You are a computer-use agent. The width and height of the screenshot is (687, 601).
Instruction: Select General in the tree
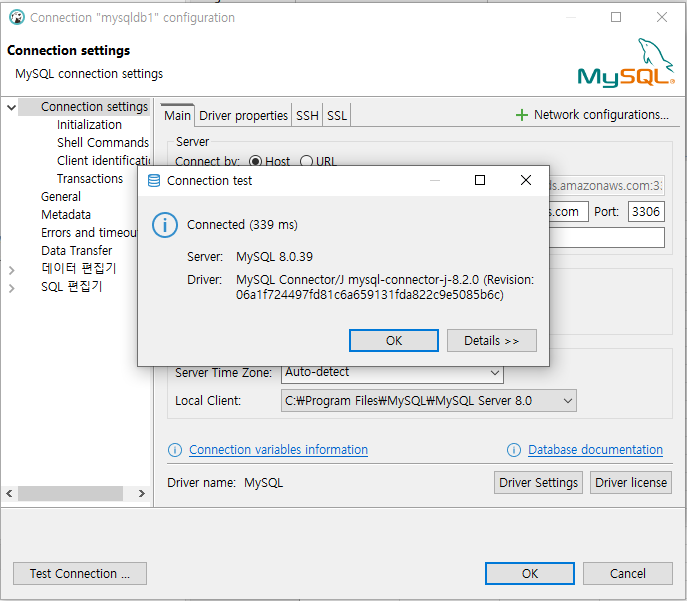(61, 197)
